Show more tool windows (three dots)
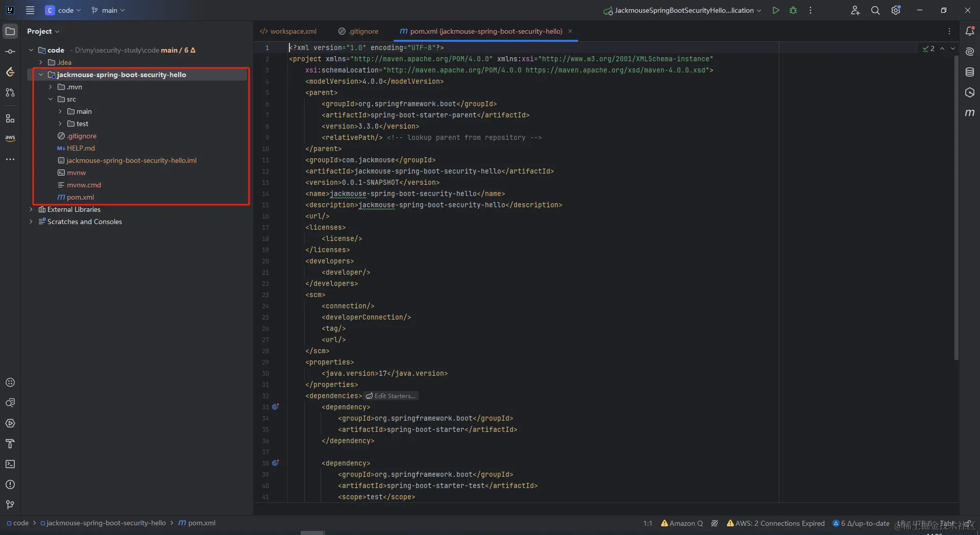This screenshot has width=980, height=535. tap(10, 159)
